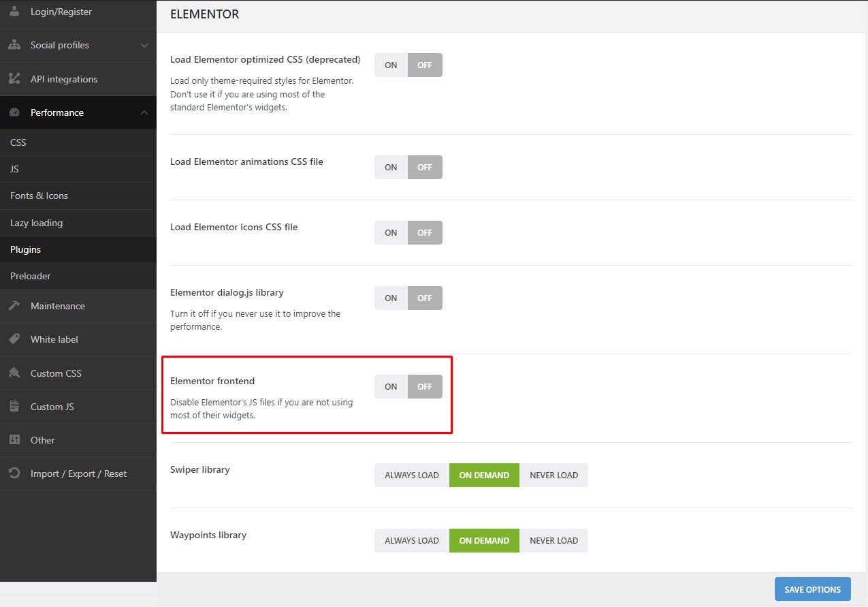This screenshot has height=607, width=868.
Task: Click the Maintenance hammer icon
Action: 14,306
